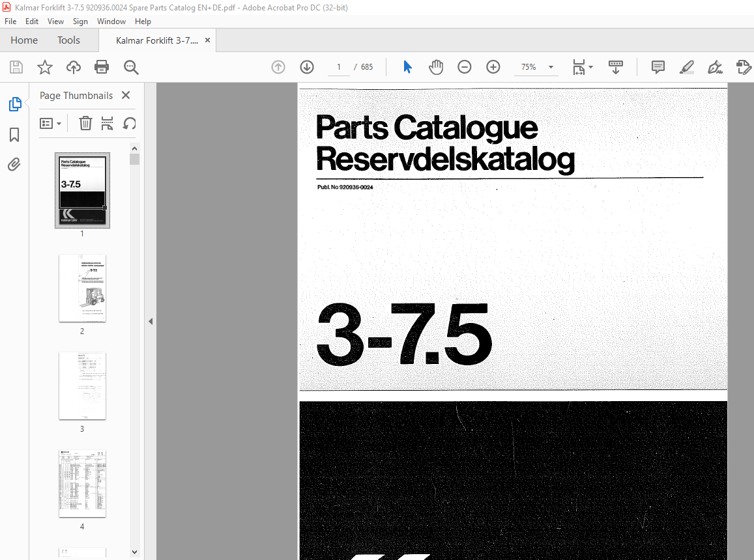The height and width of the screenshot is (560, 754).
Task: Click the '685' total pages text
Action: (367, 67)
